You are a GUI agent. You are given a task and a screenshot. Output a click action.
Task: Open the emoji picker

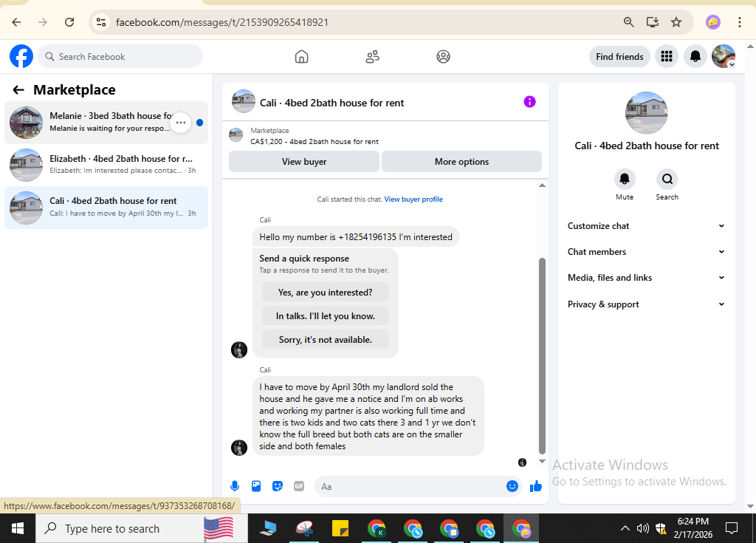pyautogui.click(x=512, y=486)
